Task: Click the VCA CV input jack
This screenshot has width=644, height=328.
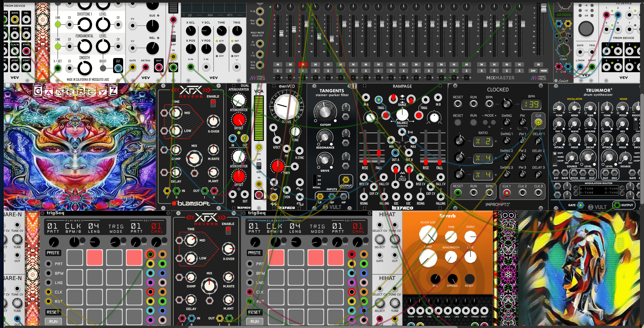Action: (259, 147)
